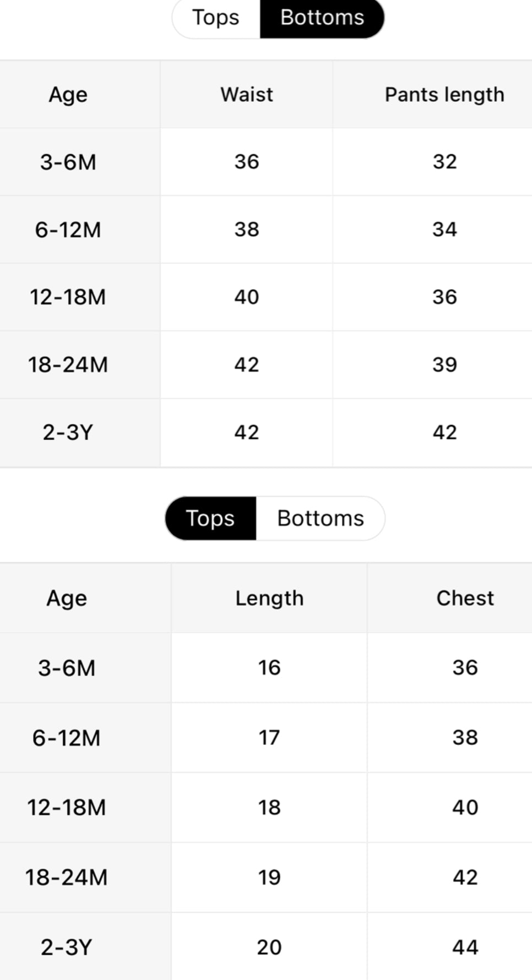Select the highlighted Bottoms tab in upper chart
Viewport: 532px width, 980px height.
(322, 18)
